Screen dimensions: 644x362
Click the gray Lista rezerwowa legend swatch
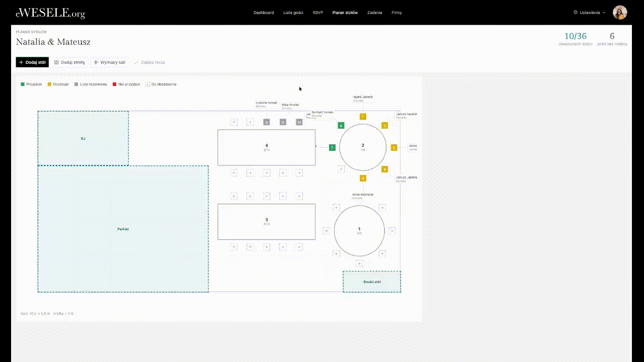pyautogui.click(x=76, y=84)
